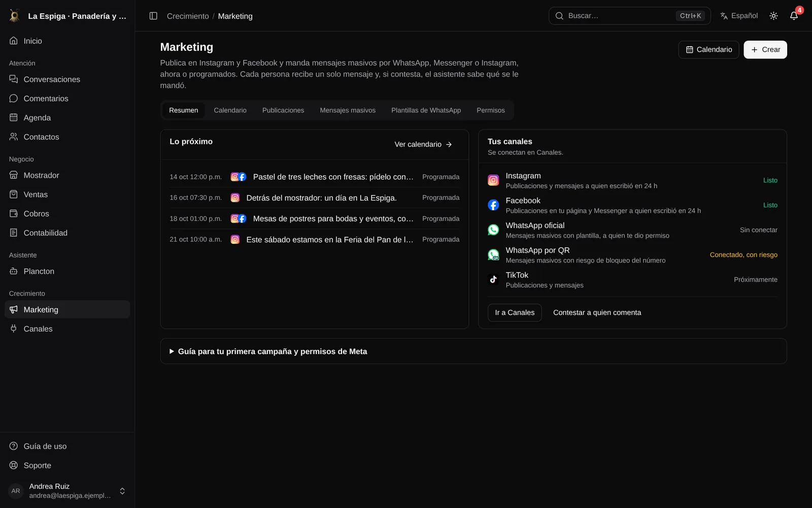Viewport: 812px width, 508px height.
Task: Switch to the Plantillas de WhatsApp tab
Action: click(426, 110)
